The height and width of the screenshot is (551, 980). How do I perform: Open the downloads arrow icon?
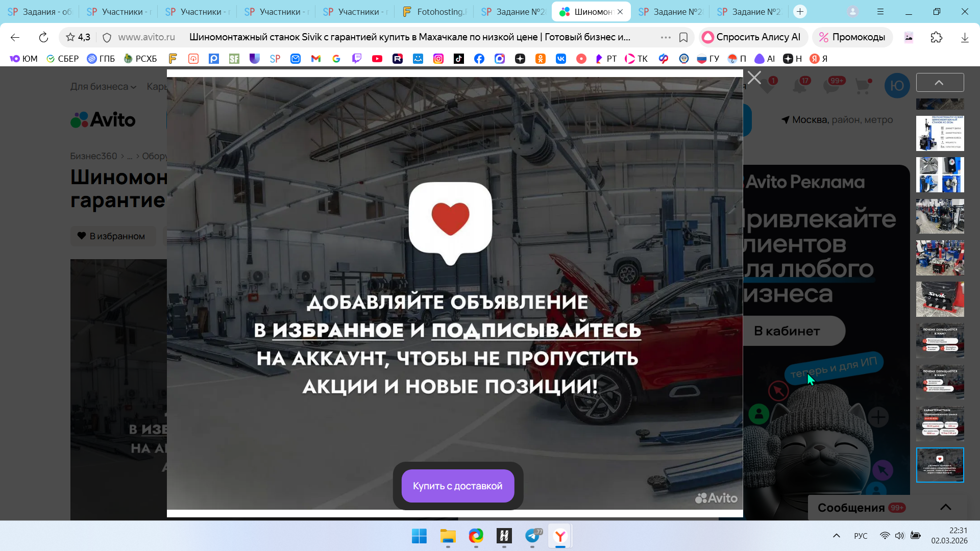click(x=964, y=37)
